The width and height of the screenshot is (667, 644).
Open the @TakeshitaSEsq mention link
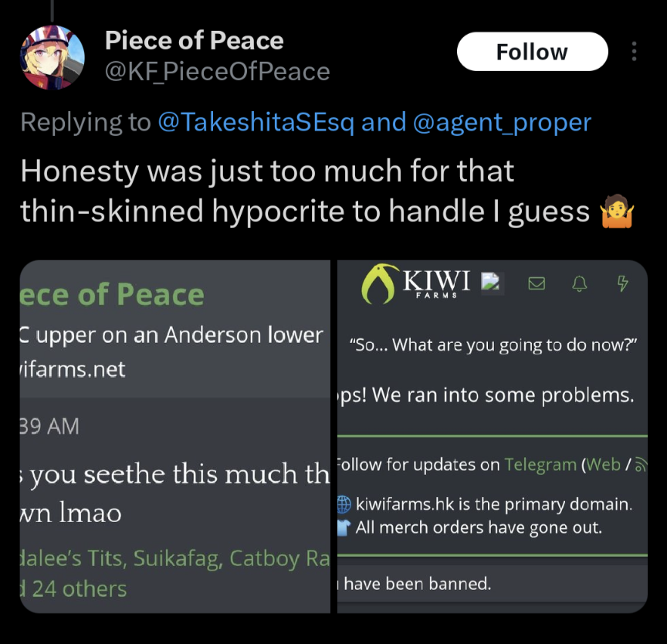(x=256, y=122)
